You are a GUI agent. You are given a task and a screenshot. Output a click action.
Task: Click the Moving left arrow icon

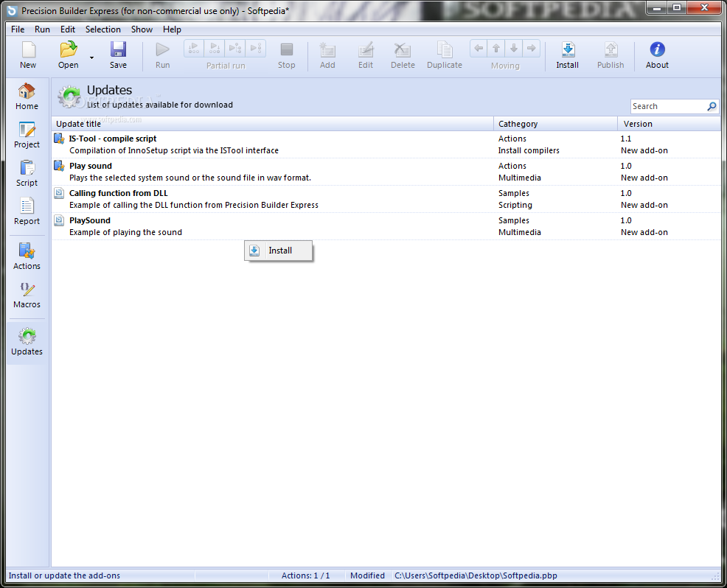point(479,48)
